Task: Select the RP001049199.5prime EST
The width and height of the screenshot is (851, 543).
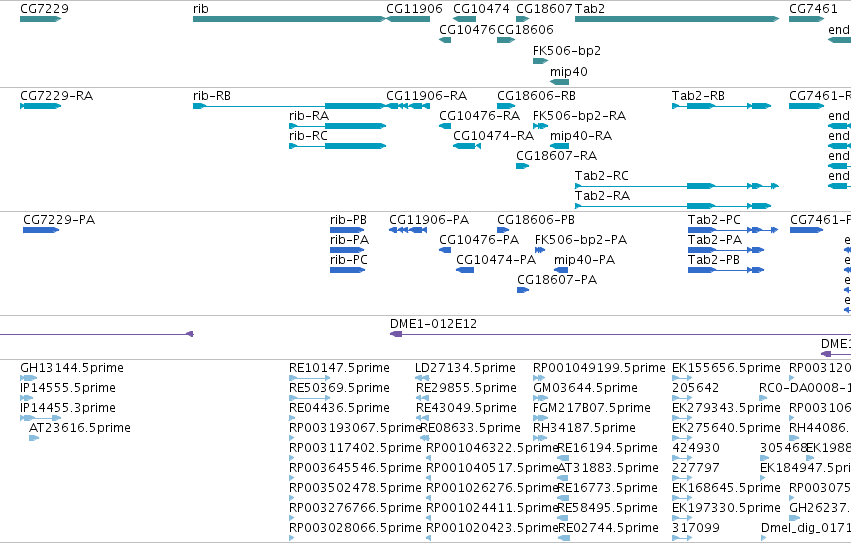Action: coord(540,378)
